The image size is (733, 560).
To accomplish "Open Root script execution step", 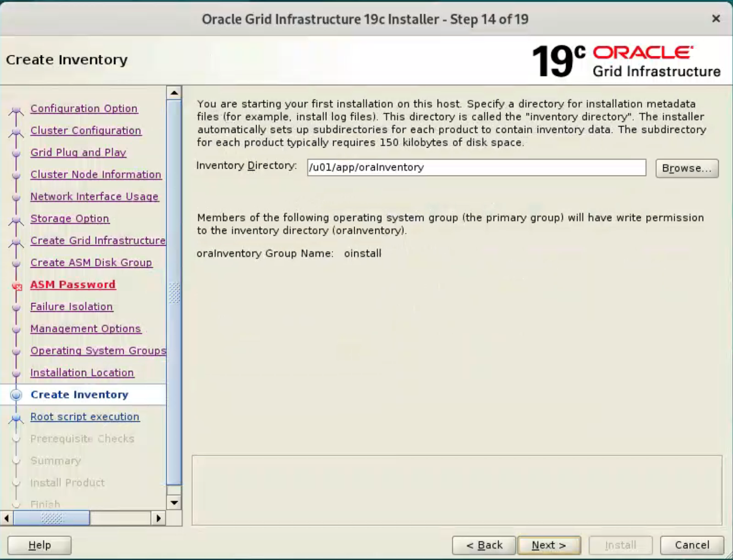I will coord(85,417).
